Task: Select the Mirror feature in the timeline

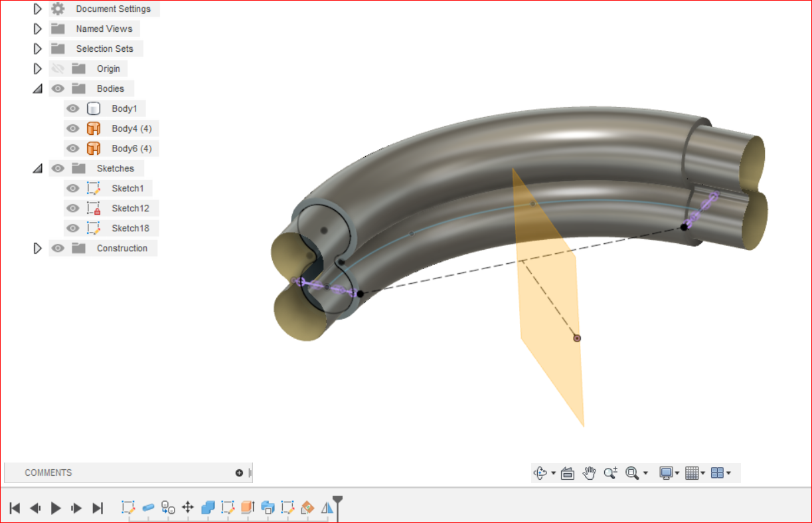Action: (x=327, y=508)
